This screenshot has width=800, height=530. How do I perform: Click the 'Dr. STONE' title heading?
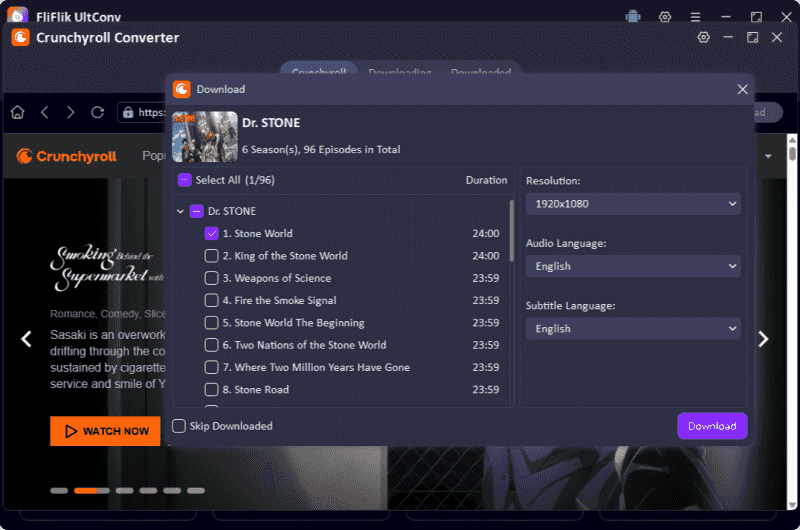271,123
